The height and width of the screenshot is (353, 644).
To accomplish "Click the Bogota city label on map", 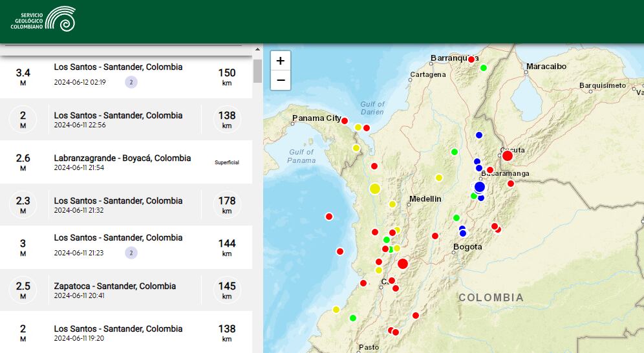I will click(x=467, y=247).
